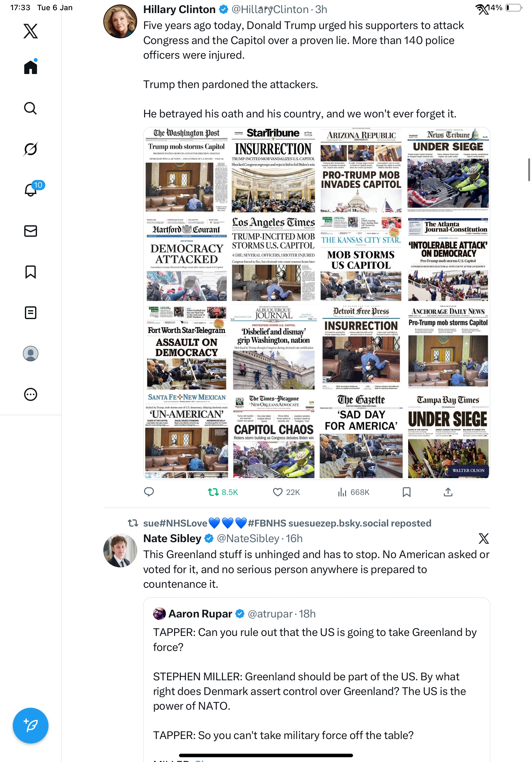Viewport: 532px width, 762px height.
Task: Open the newspaper front pages image
Action: click(316, 303)
